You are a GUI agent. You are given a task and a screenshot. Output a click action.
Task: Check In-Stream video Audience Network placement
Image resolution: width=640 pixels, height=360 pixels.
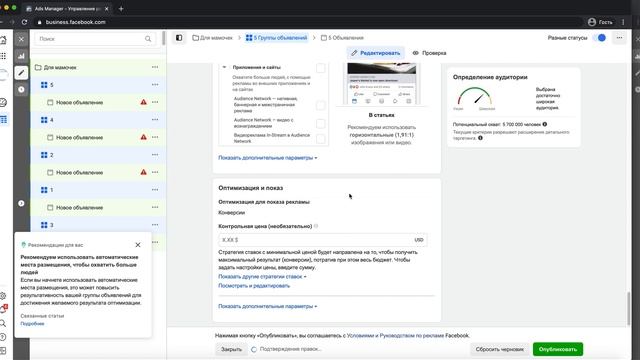(321, 139)
